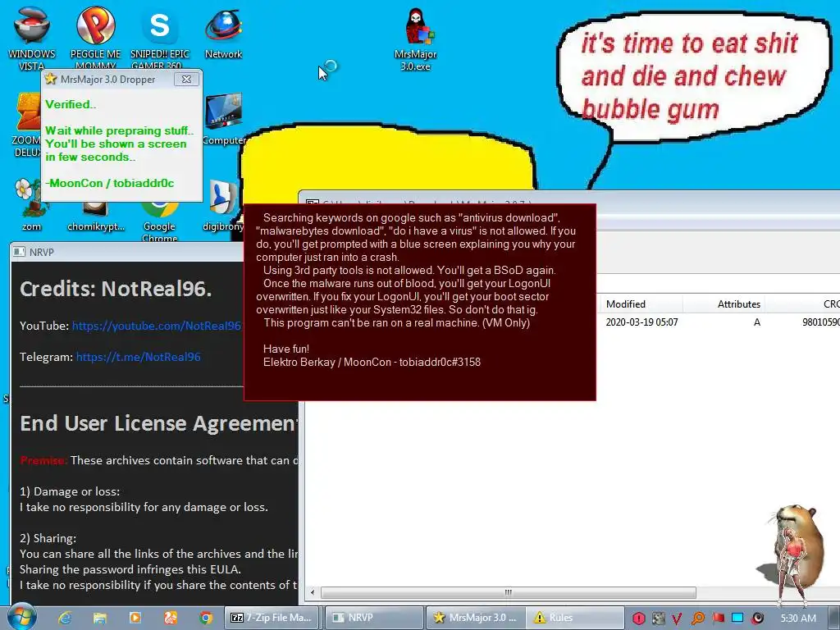Launch Internet Explorer from the taskbar
The image size is (840, 630).
(65, 618)
